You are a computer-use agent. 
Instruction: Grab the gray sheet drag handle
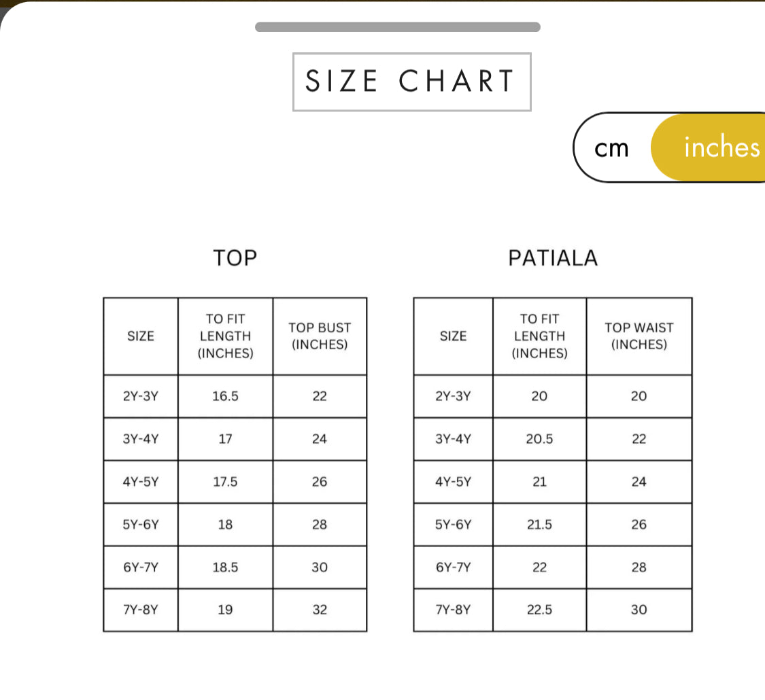coord(398,27)
